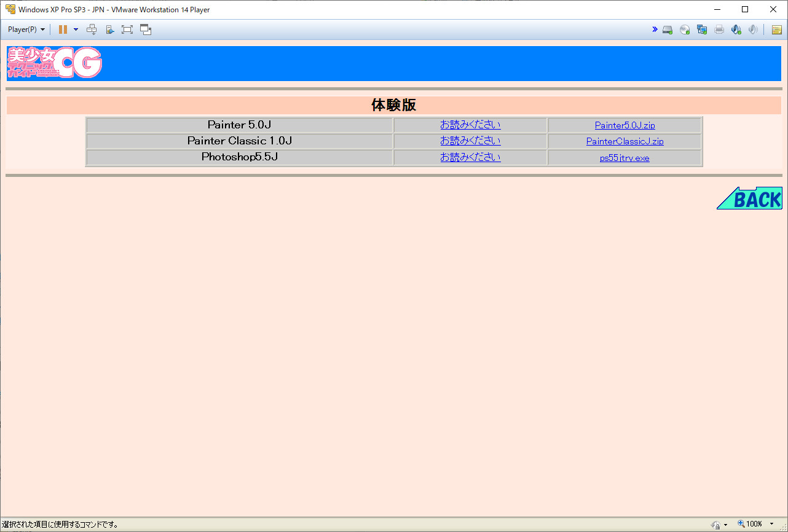This screenshot has width=788, height=532.
Task: Click the BACK button image
Action: pyautogui.click(x=749, y=198)
